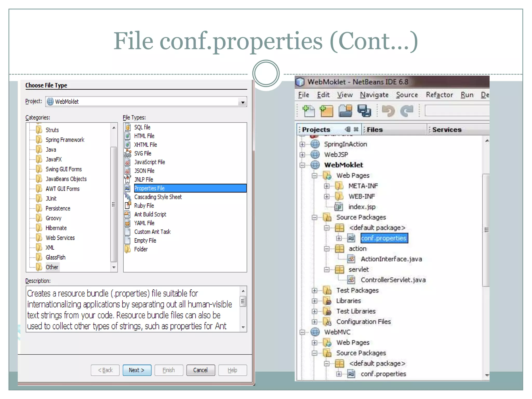Image resolution: width=532 pixels, height=399 pixels.
Task: Click the globe icon next to WebJSP
Action: click(x=315, y=154)
